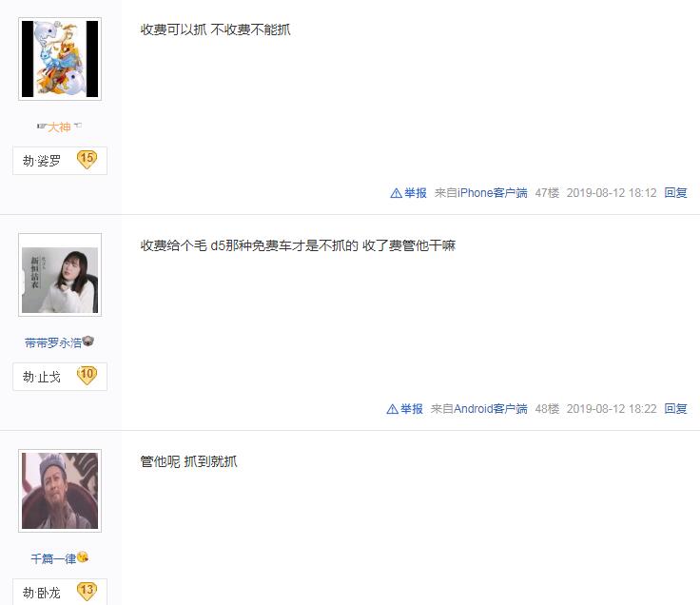Visit the profile link 千篇一律

[53, 558]
